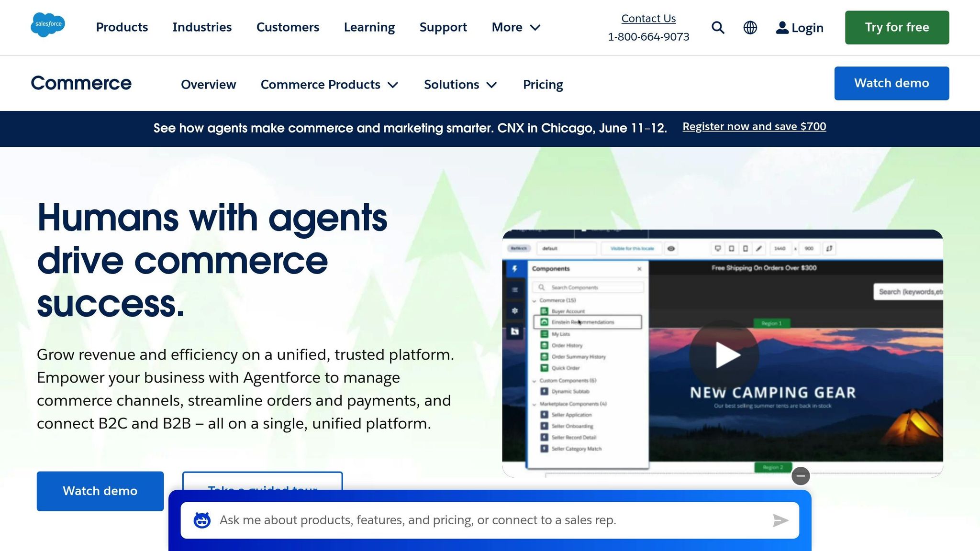Click Einstein Recommendations component in video
The height and width of the screenshot is (551, 980).
588,322
